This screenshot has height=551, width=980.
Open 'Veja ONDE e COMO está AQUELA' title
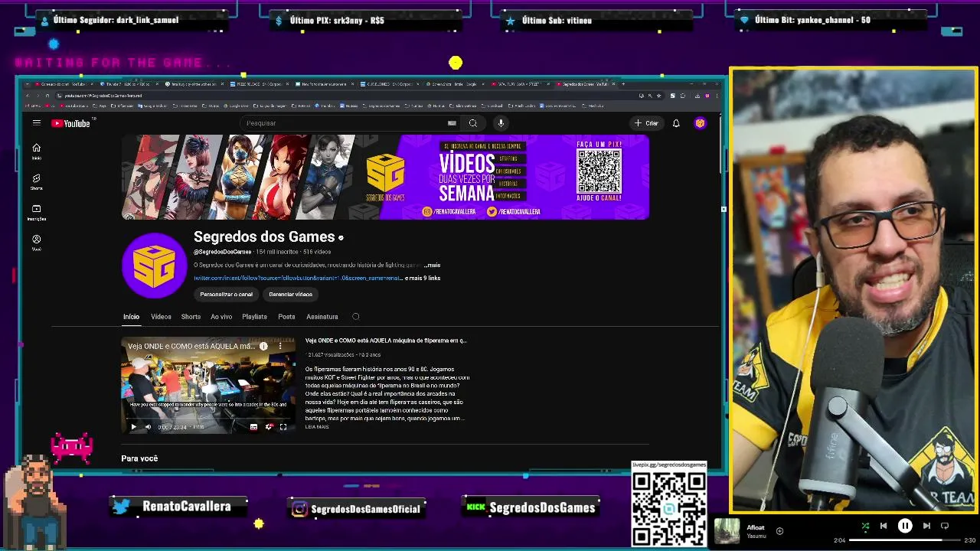pos(386,341)
